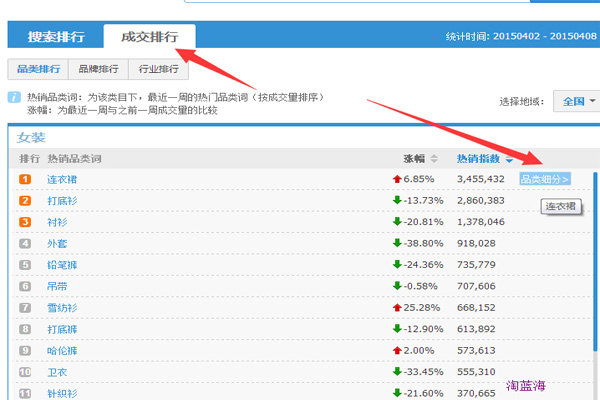Open the 衬衫 category link
The height and width of the screenshot is (400, 600).
pyautogui.click(x=57, y=222)
